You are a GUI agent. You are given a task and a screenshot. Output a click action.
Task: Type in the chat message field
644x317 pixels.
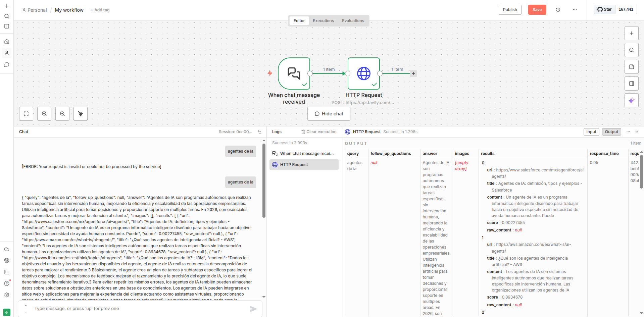pos(141,309)
